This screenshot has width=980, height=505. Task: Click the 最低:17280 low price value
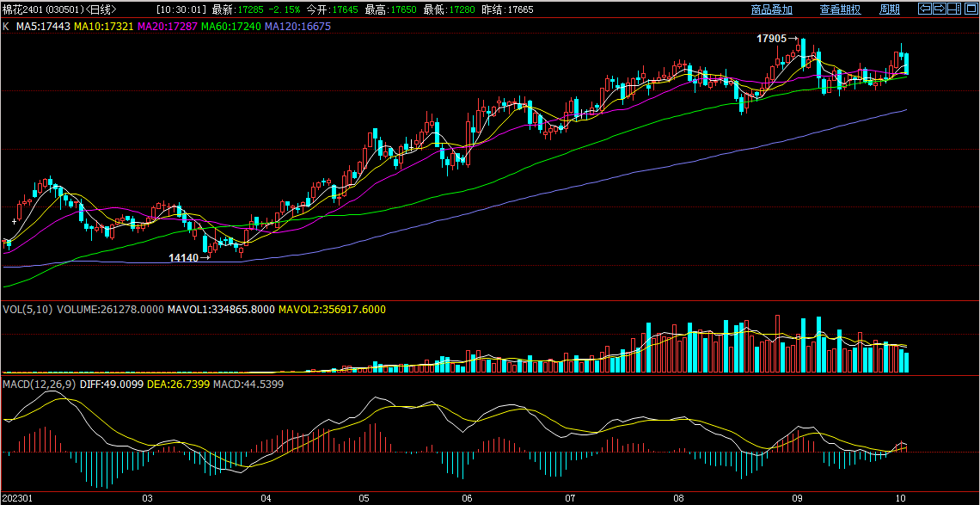pos(450,9)
